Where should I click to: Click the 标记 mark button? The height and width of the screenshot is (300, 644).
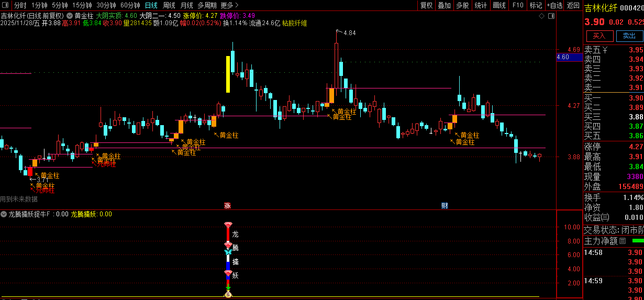coord(536,5)
